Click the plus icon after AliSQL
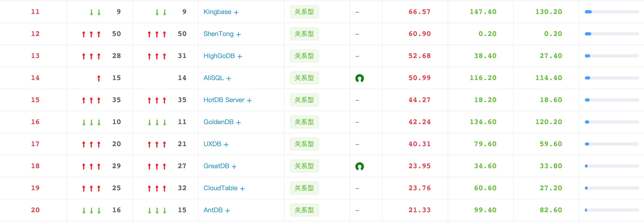This screenshot has width=644, height=223. coord(229,78)
